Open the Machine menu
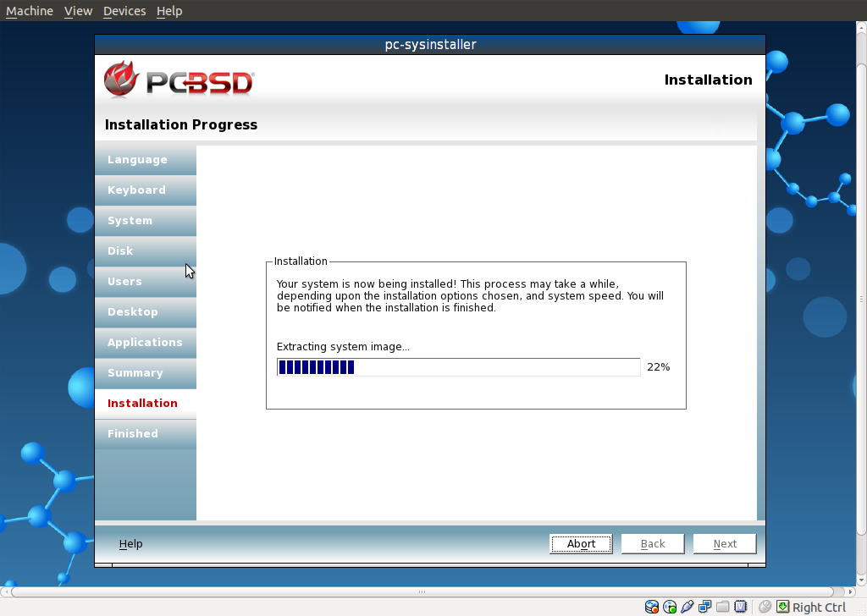The width and height of the screenshot is (867, 616). pos(30,11)
